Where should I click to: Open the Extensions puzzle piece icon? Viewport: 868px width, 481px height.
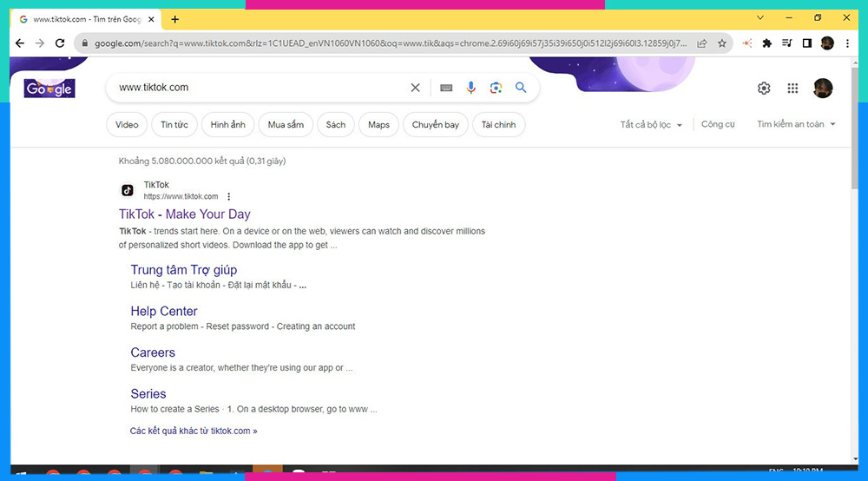pyautogui.click(x=766, y=43)
